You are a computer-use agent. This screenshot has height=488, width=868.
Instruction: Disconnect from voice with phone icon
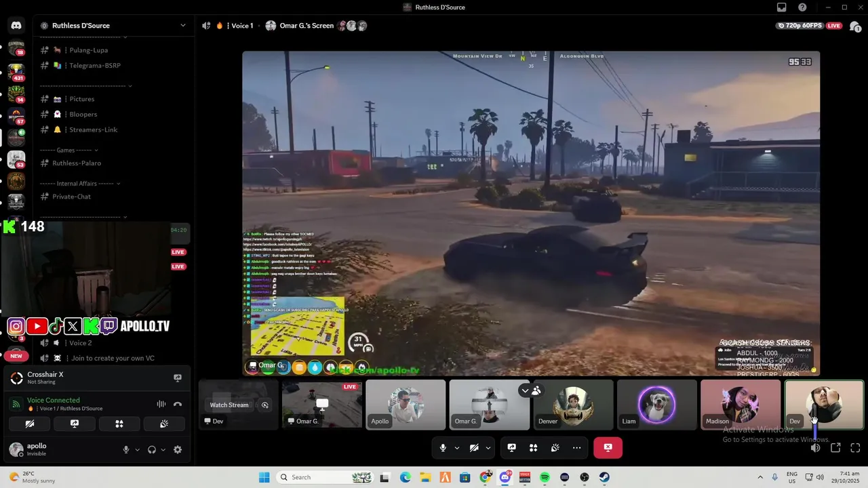[x=178, y=404]
